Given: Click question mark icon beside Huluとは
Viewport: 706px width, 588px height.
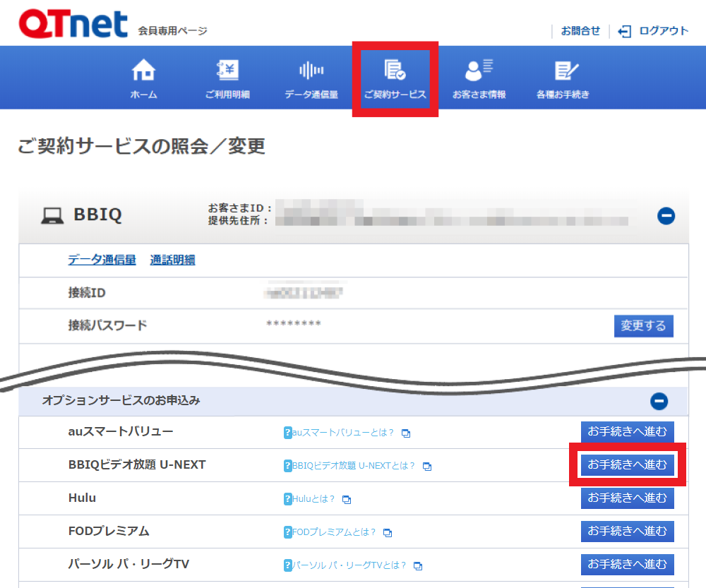Looking at the screenshot, I should [x=287, y=499].
